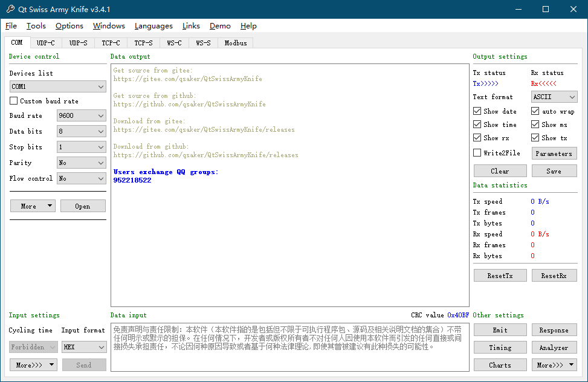Viewport: 588px width, 382px height.
Task: Open the Languages menu
Action: [153, 26]
